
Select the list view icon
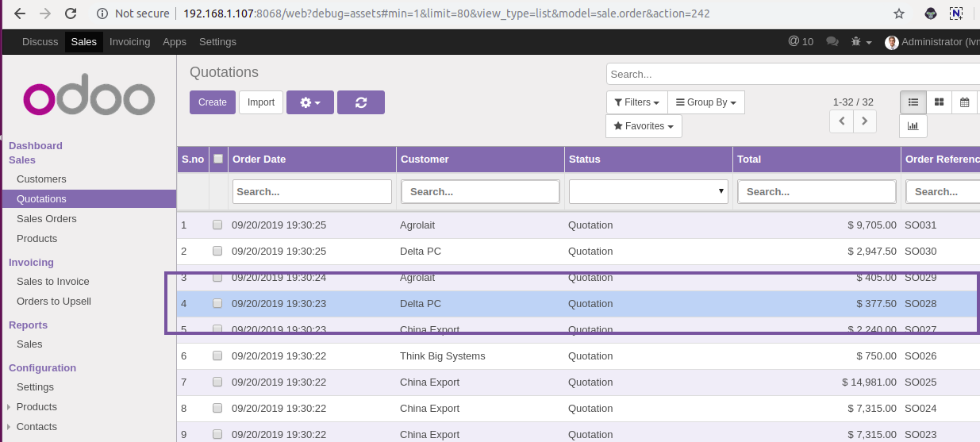pos(913,102)
